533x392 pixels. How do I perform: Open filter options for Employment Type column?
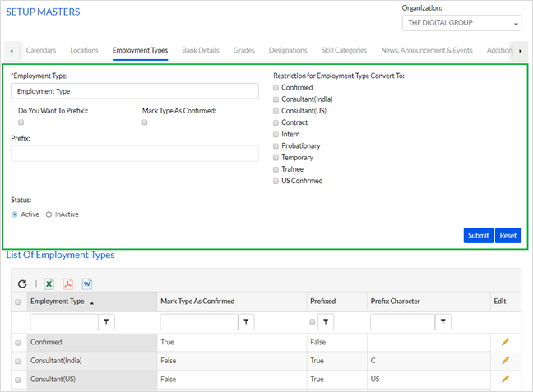pyautogui.click(x=106, y=321)
